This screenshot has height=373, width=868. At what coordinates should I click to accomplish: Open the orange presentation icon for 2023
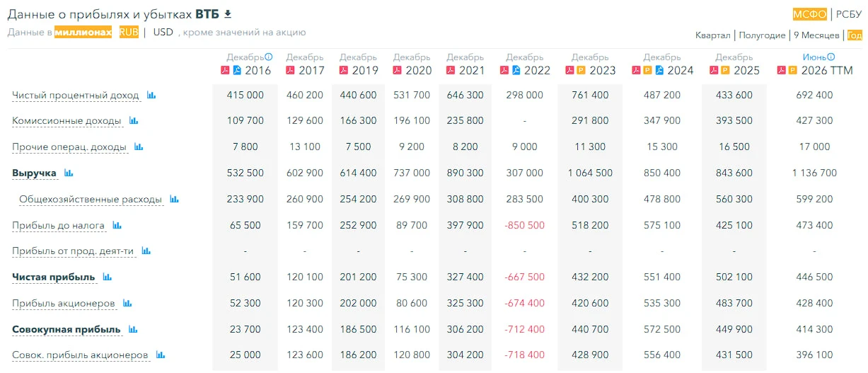click(x=580, y=70)
